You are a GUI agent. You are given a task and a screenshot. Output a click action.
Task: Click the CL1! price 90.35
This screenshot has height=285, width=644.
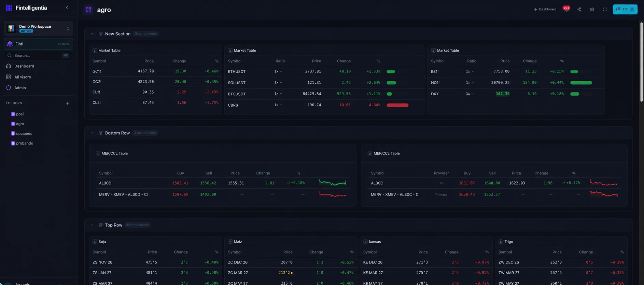(x=148, y=92)
